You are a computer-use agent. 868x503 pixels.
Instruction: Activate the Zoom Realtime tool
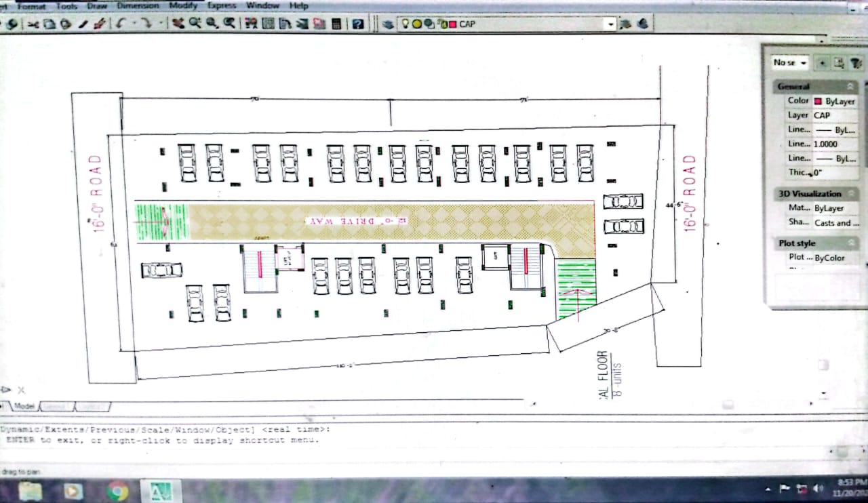coord(195,24)
